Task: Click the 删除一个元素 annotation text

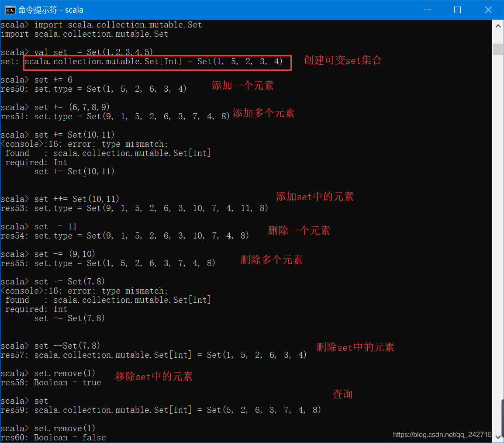Action: (x=299, y=230)
